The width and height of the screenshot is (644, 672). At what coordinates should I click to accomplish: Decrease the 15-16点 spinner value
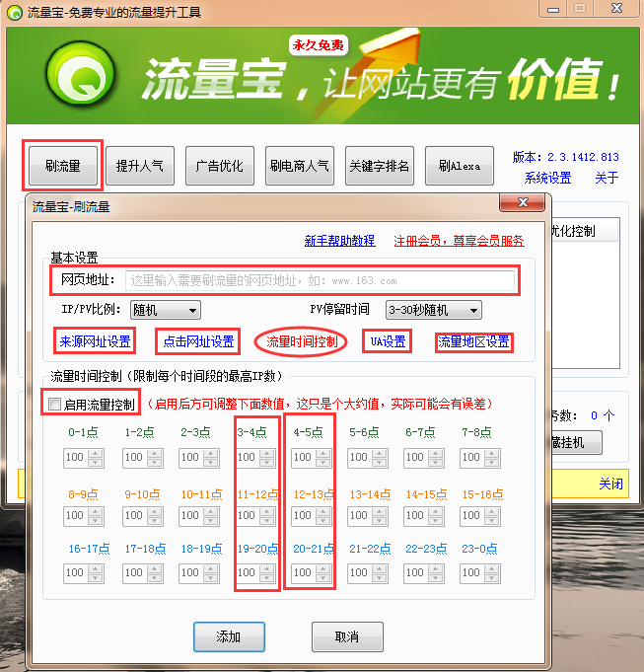pos(491,520)
